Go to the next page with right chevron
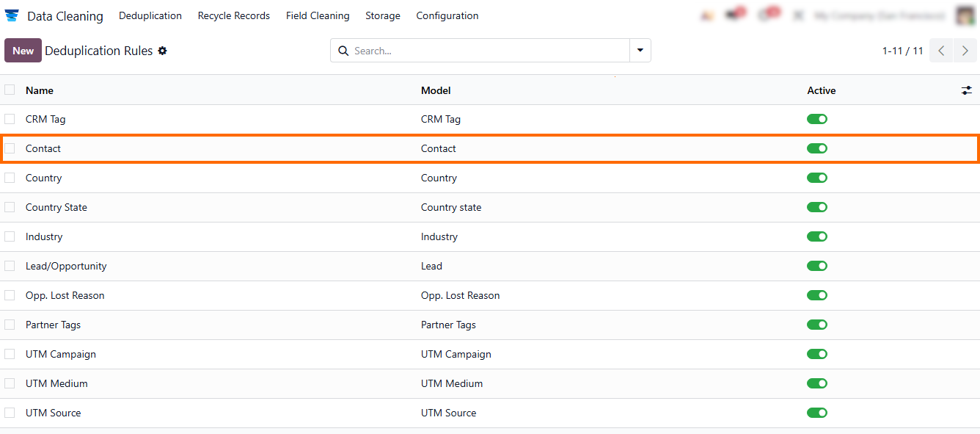 point(965,51)
